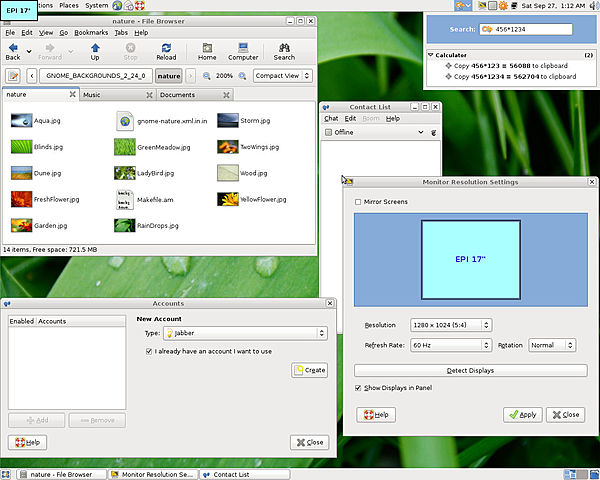Open the System menu in top panel
This screenshot has height=480, width=600.
click(96, 5)
